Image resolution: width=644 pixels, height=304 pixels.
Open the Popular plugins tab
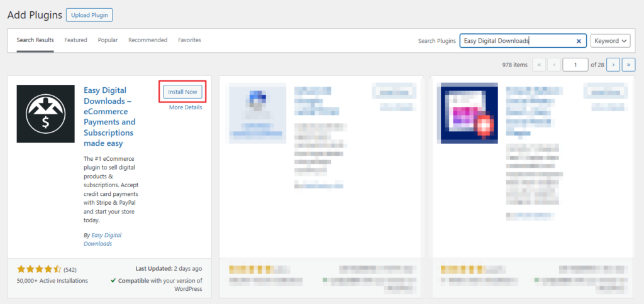(108, 40)
